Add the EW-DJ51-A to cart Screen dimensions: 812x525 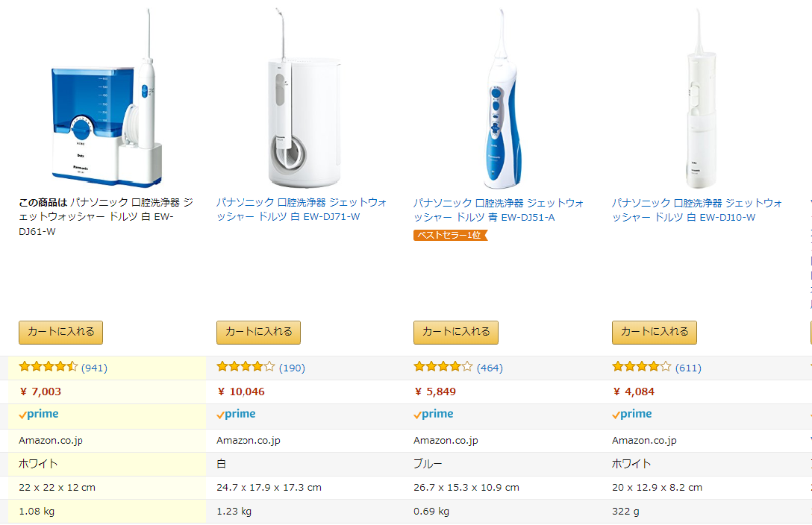(x=456, y=332)
